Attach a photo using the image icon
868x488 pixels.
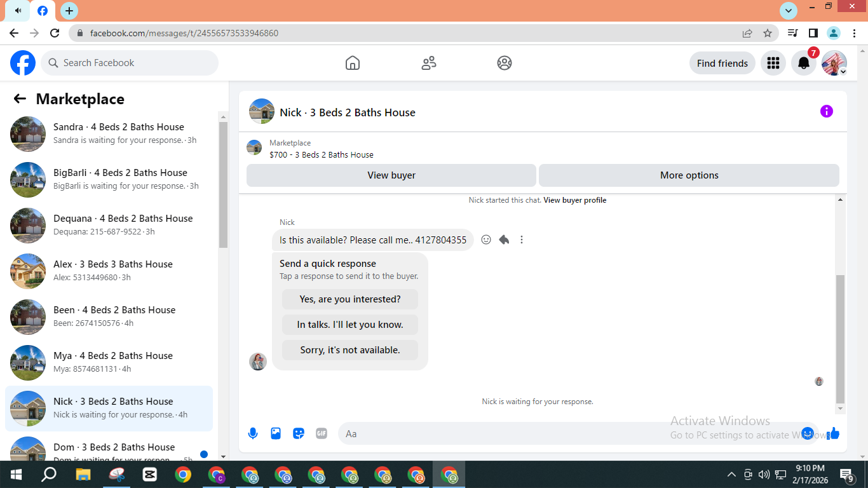point(276,433)
